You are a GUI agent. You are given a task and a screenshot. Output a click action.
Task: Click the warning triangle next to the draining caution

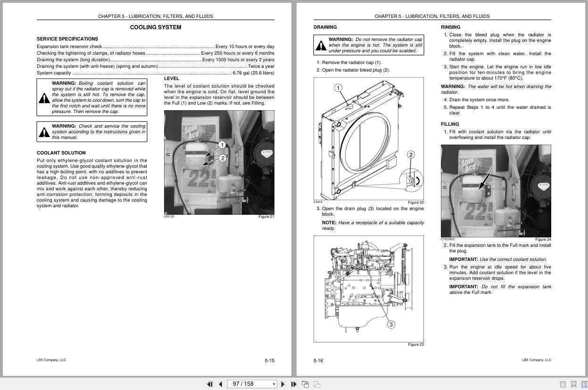click(x=321, y=46)
